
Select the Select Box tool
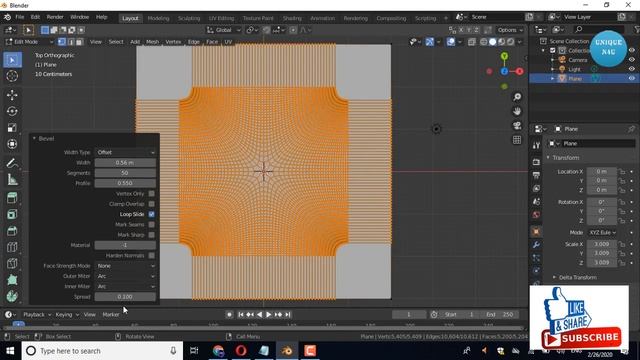[12, 60]
